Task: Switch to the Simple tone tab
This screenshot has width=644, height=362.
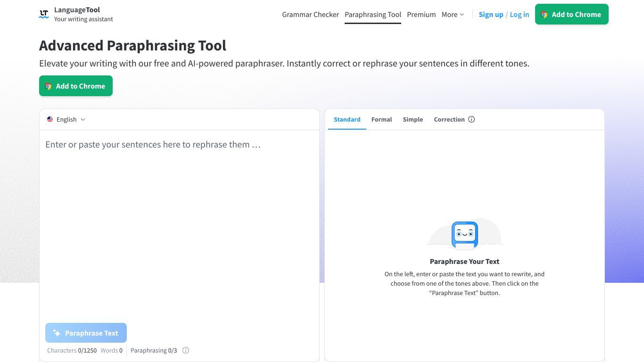Action: [413, 119]
